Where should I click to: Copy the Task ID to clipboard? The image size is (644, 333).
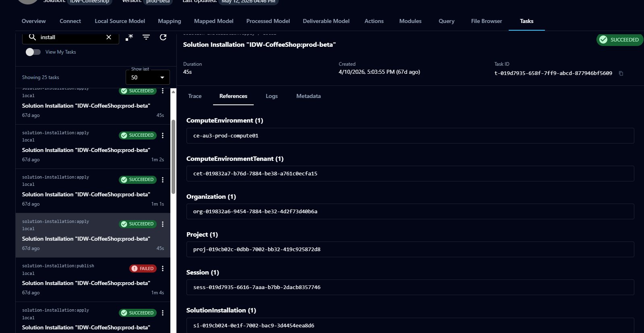(621, 73)
